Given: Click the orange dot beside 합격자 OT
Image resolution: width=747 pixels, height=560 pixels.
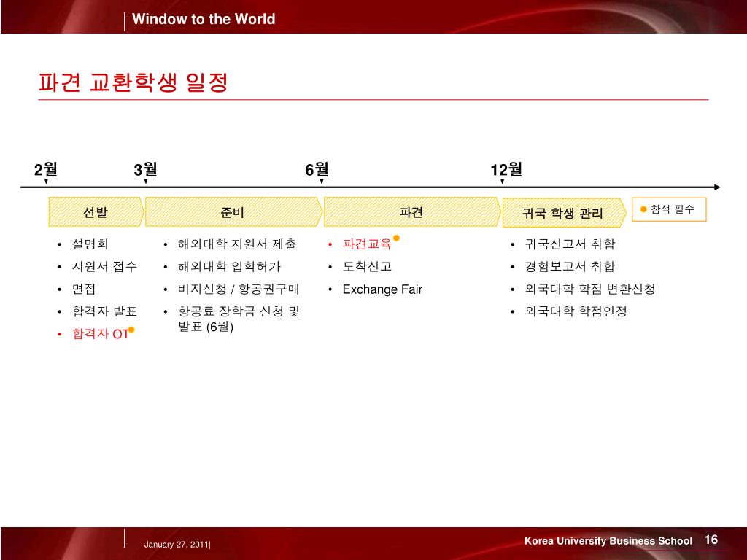Looking at the screenshot, I should click(x=131, y=330).
